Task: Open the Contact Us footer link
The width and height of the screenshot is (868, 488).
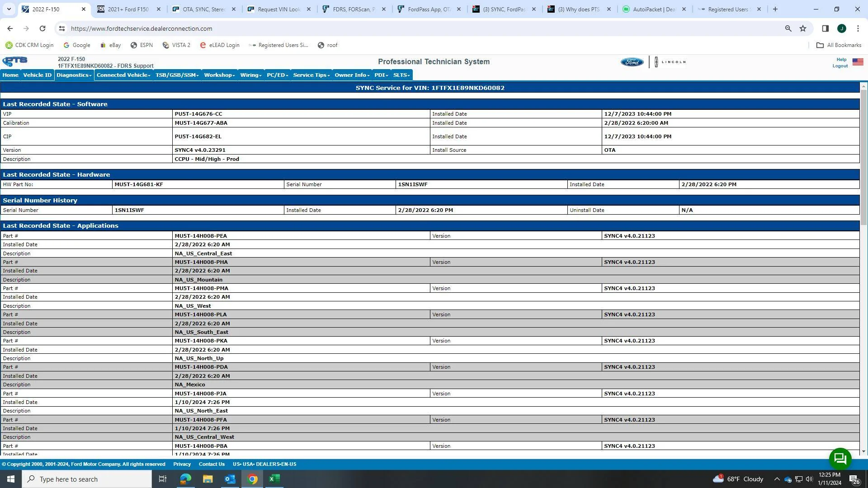Action: tap(212, 464)
